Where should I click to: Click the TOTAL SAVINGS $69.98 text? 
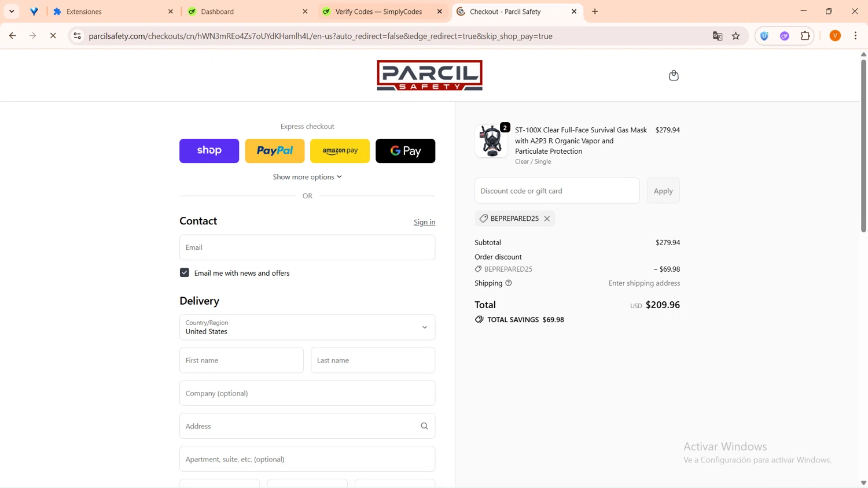click(x=525, y=320)
